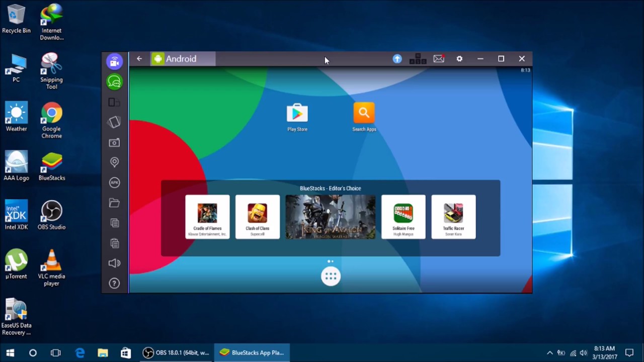The image size is (644, 362).
Task: Toggle the WASD keyboard mapping icon
Action: tap(418, 59)
